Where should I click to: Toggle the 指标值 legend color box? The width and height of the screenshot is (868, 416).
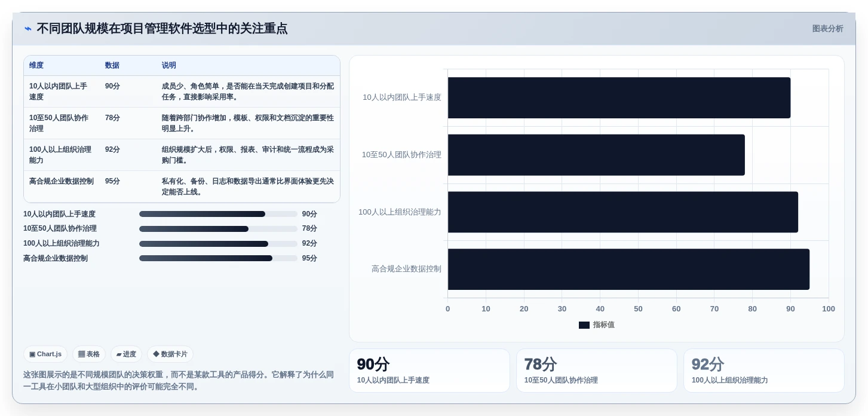click(x=584, y=325)
